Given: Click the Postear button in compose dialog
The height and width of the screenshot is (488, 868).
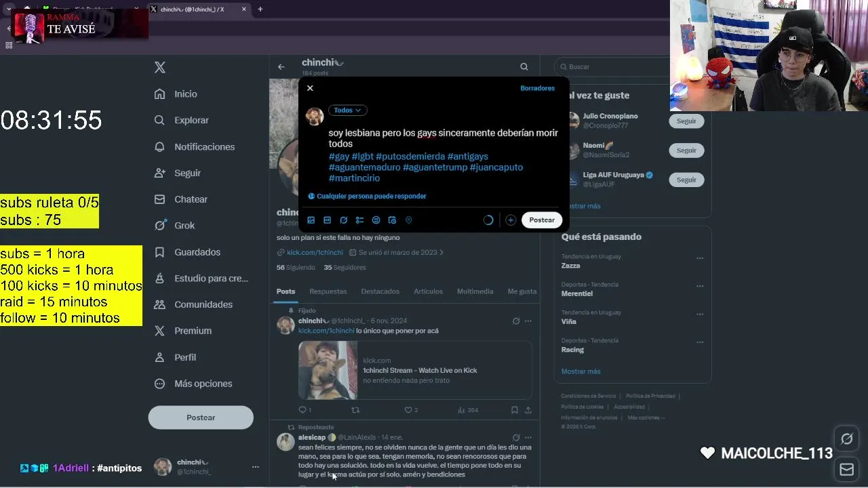Looking at the screenshot, I should [542, 220].
